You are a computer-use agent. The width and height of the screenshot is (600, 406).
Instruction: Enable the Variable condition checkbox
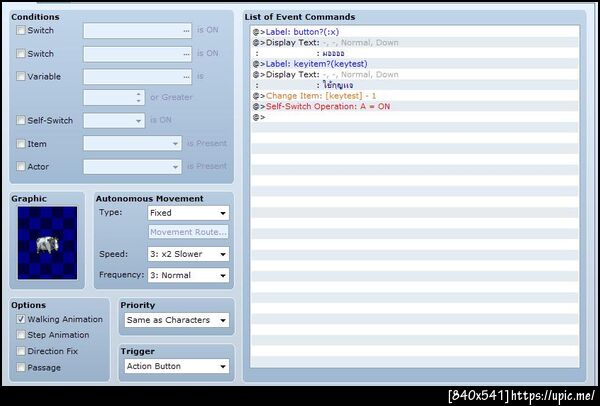coord(21,76)
